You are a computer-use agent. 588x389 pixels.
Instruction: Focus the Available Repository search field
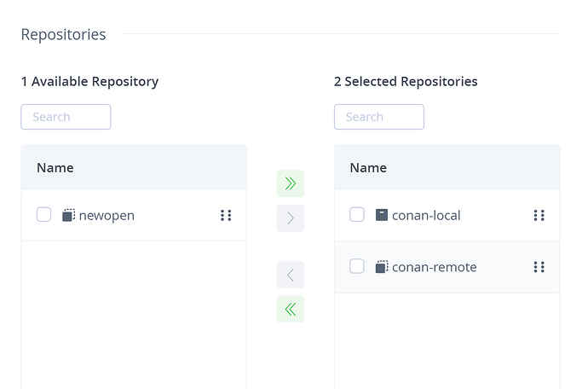(66, 117)
